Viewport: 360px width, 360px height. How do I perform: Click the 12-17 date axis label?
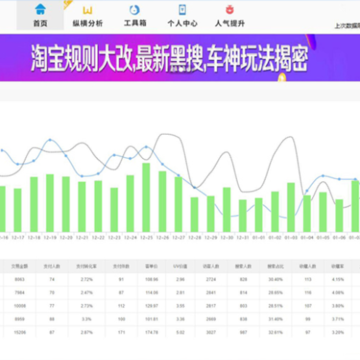point(18,238)
